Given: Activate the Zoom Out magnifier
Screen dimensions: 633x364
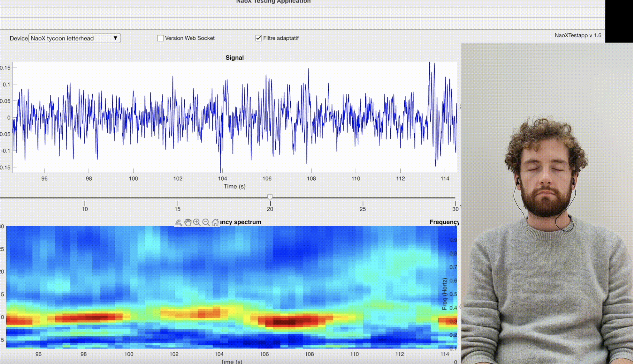Looking at the screenshot, I should tap(206, 222).
